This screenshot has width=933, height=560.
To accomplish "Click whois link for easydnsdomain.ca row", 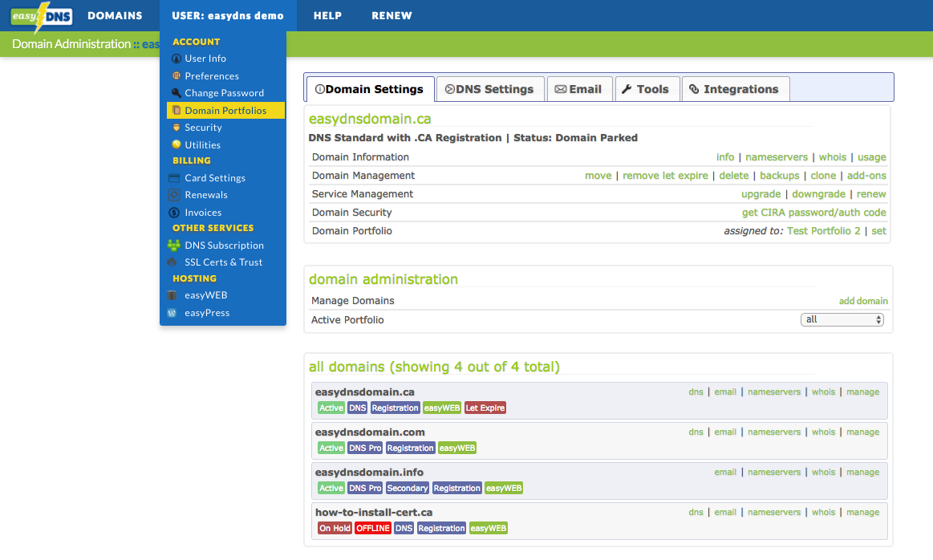I will click(823, 392).
